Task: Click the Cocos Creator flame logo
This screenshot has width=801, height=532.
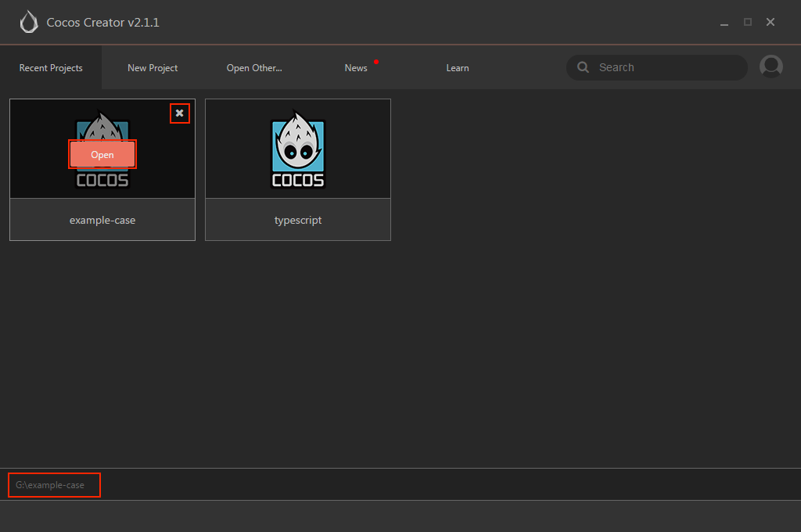Action: (29, 22)
